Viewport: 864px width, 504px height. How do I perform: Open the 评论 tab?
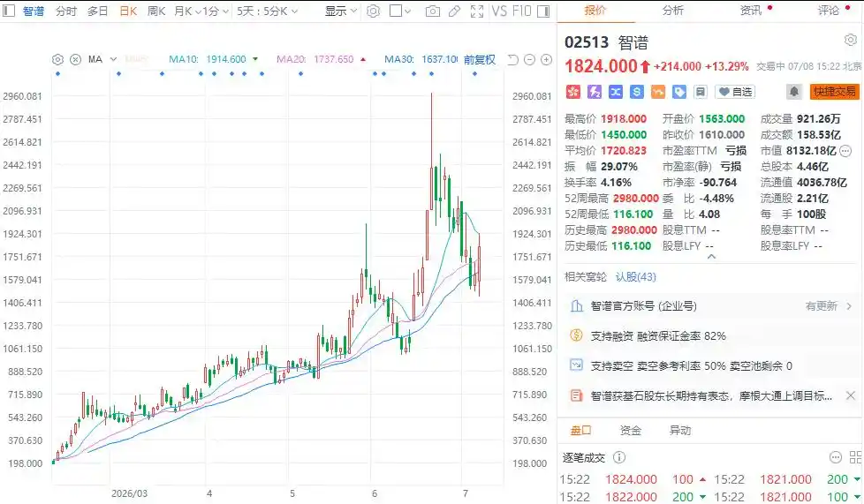tap(828, 11)
